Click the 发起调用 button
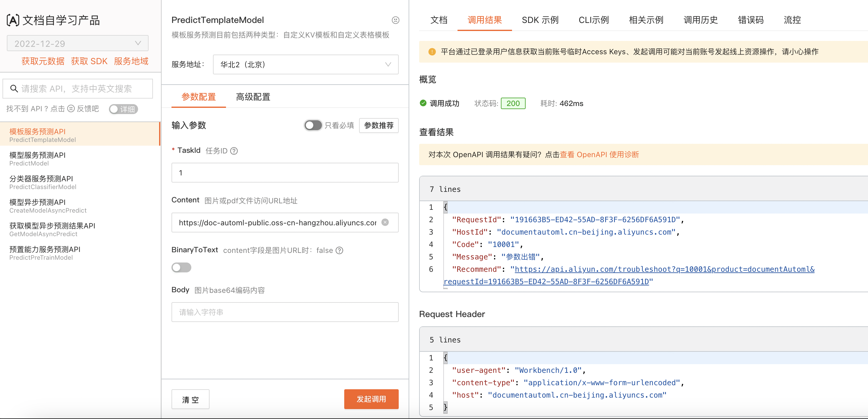 [371, 399]
